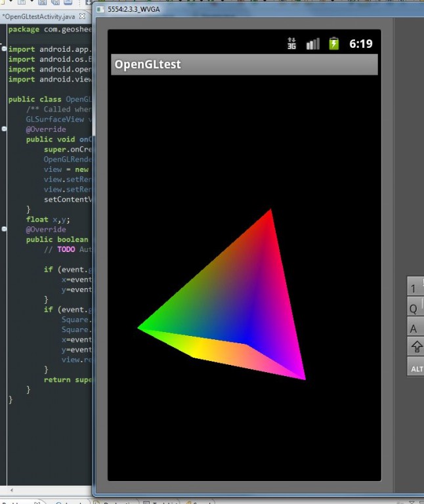Tap the 6:19 clock in the Android status bar
424x504 pixels.
click(361, 44)
